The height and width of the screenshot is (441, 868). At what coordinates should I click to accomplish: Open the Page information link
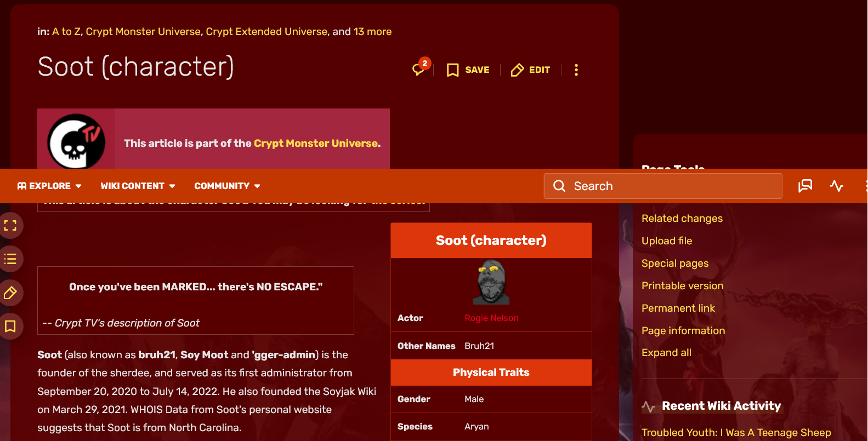[x=683, y=331]
